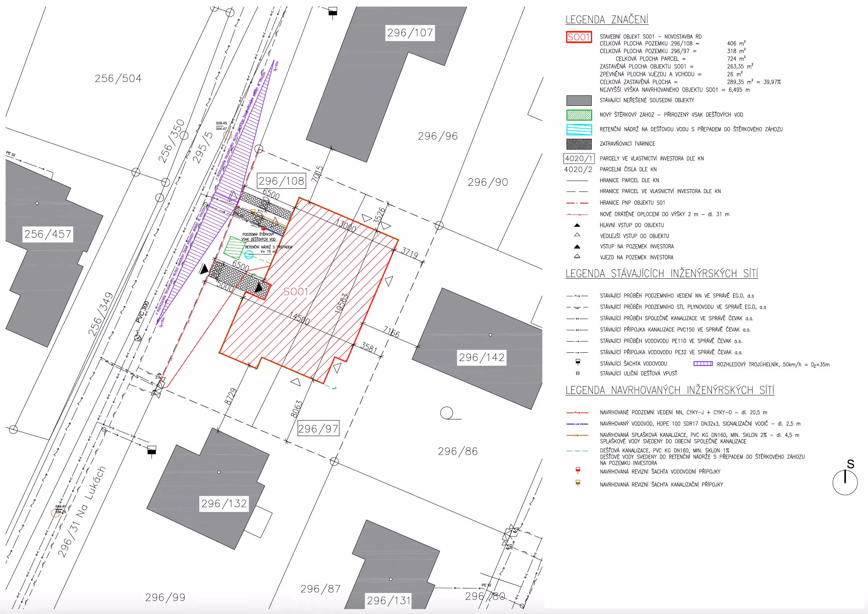This screenshot has width=868, height=614.
Task: Click the 256/457 building label
Action: pyautogui.click(x=48, y=234)
